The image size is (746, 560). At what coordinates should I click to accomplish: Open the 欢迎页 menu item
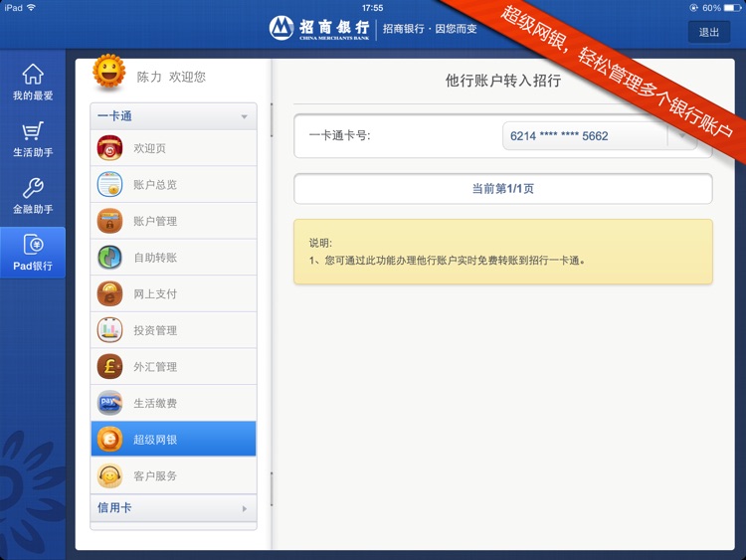coord(173,148)
